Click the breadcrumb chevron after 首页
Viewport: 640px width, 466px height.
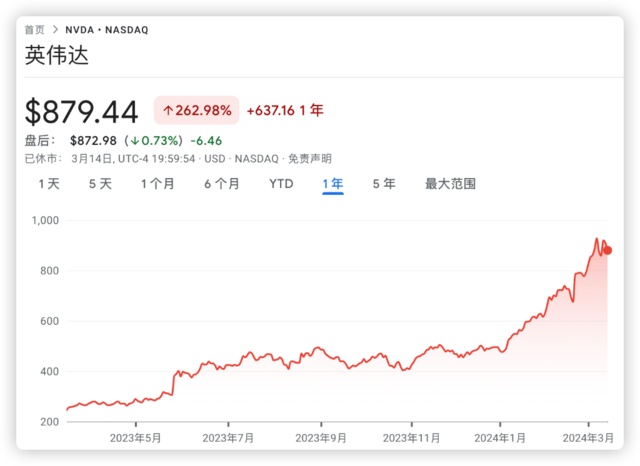pyautogui.click(x=54, y=30)
